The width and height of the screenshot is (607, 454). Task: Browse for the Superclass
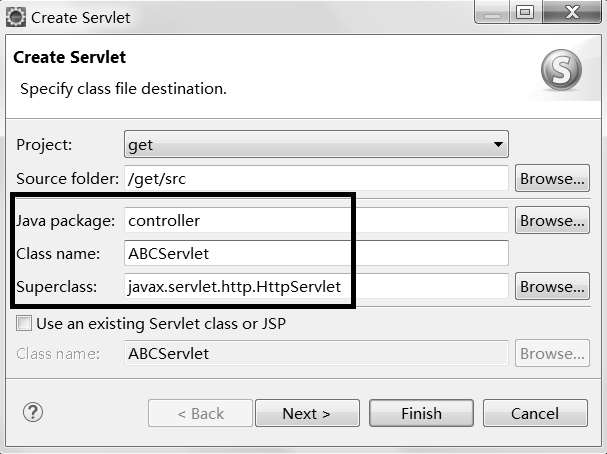click(x=550, y=286)
